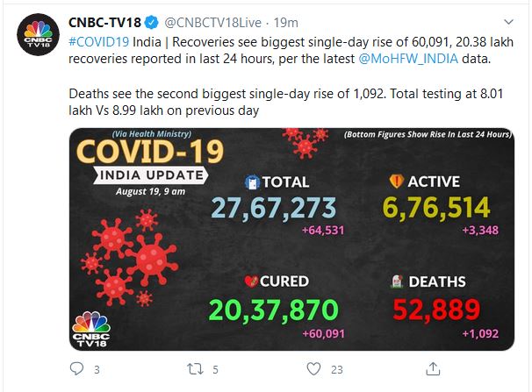The width and height of the screenshot is (532, 392).
Task: Click the reply speech bubble icon
Action: (x=75, y=369)
